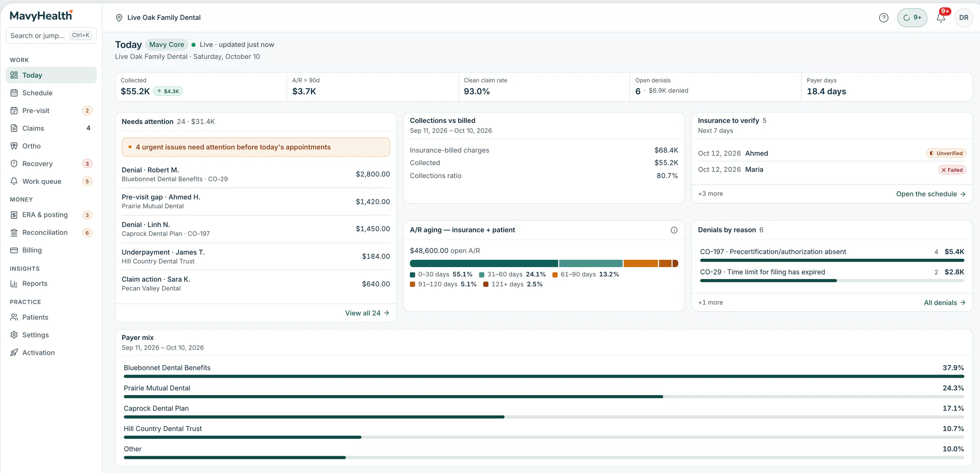Click View all 24 link
This screenshot has height=473, width=980.
pos(367,313)
